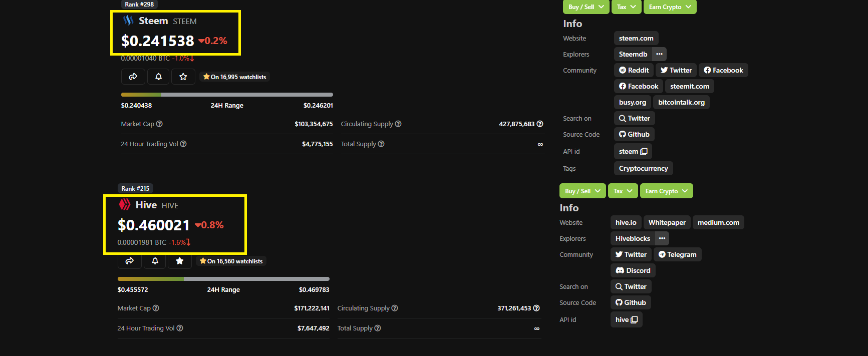Open the medium.com link for Hive
The height and width of the screenshot is (356, 868).
[x=718, y=222]
